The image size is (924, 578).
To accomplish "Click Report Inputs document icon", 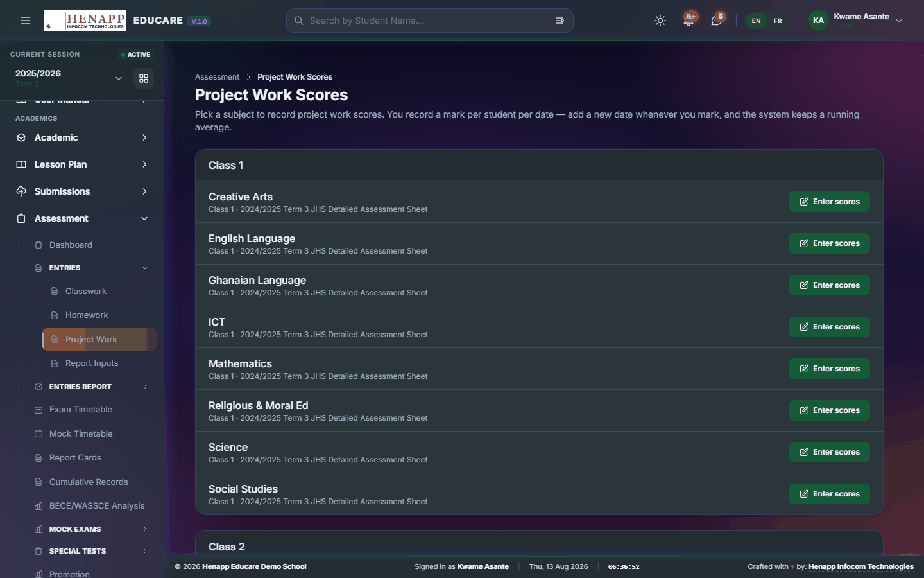I will coord(55,363).
